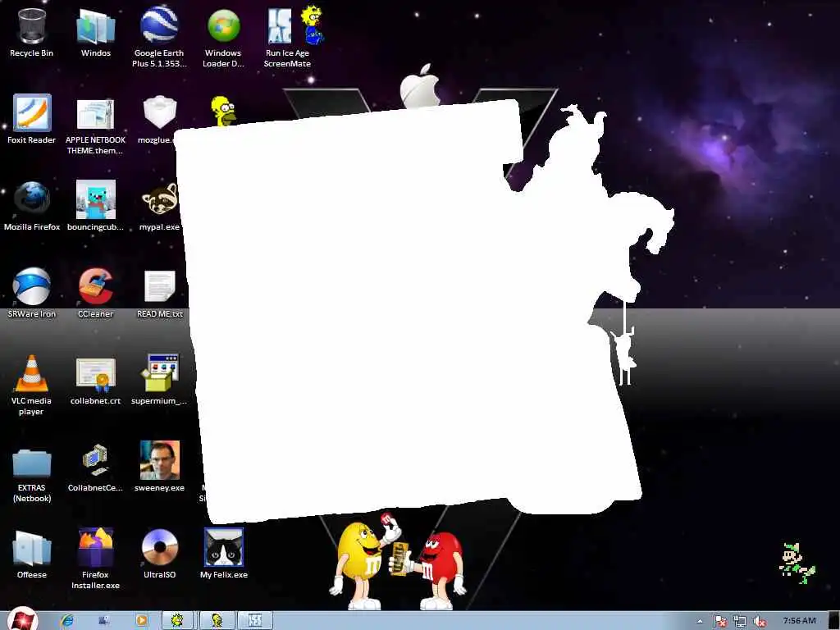Image resolution: width=840 pixels, height=630 pixels.
Task: Select APPLE NETBOOK THEME file icon
Action: pos(95,126)
